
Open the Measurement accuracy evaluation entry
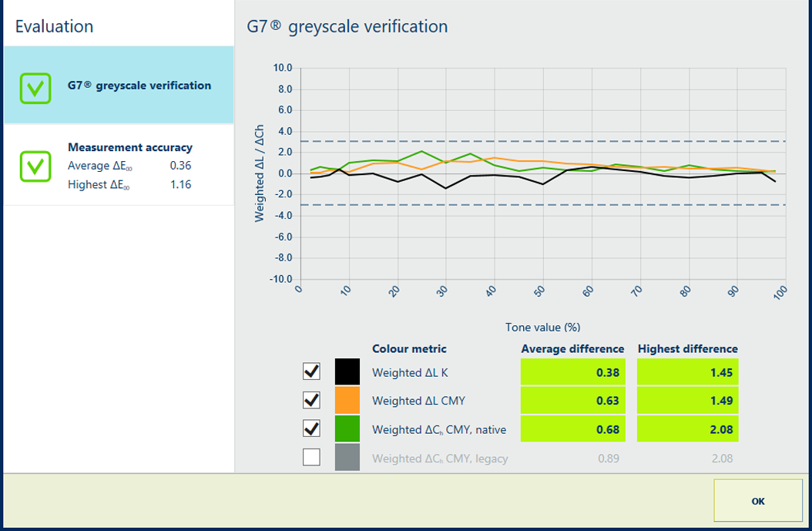pos(129,147)
